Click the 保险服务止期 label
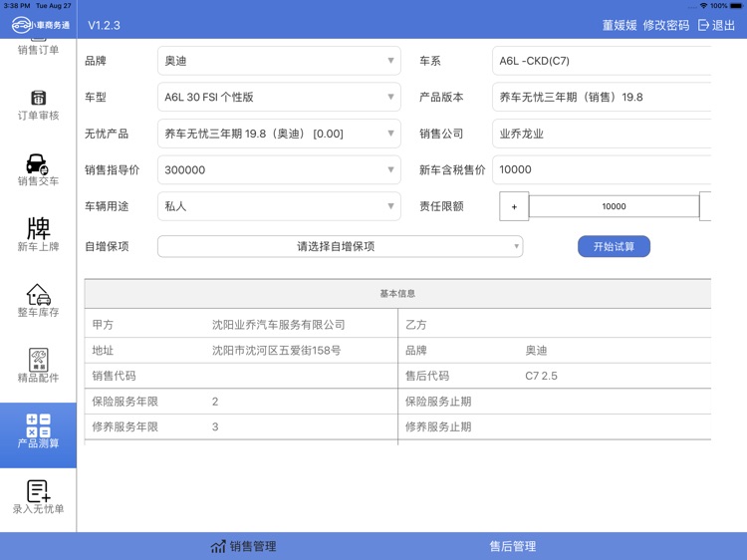 (438, 402)
